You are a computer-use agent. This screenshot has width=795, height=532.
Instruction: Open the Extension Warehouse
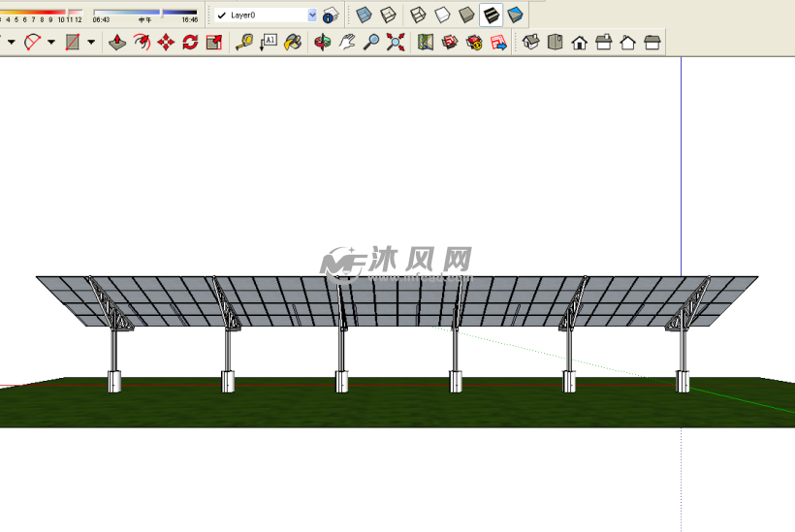pyautogui.click(x=474, y=42)
